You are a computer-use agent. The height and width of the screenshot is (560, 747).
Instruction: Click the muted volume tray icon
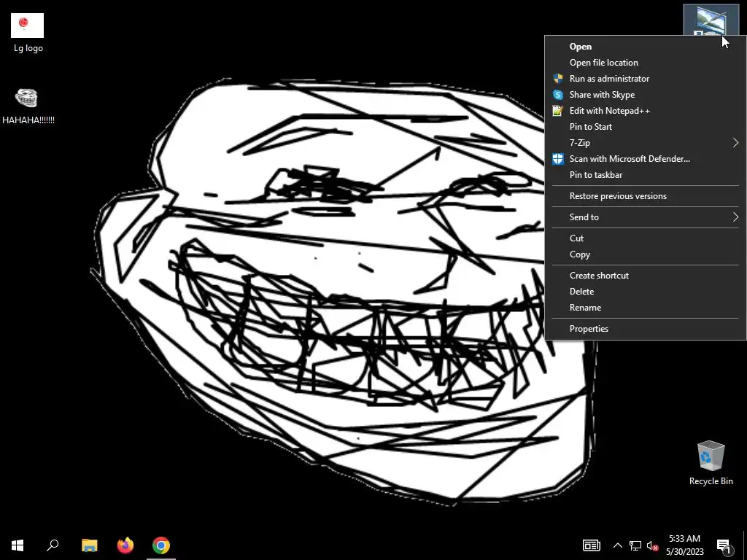653,545
